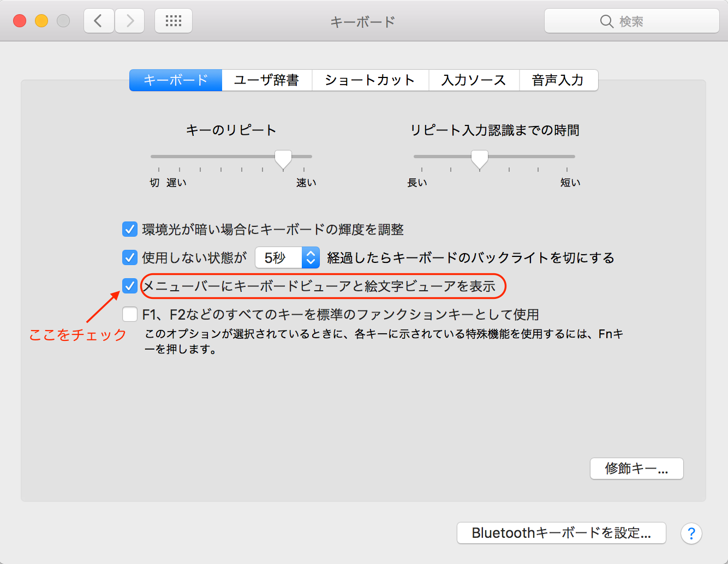This screenshot has width=728, height=564.
Task: Close window with the red button
Action: click(x=20, y=21)
